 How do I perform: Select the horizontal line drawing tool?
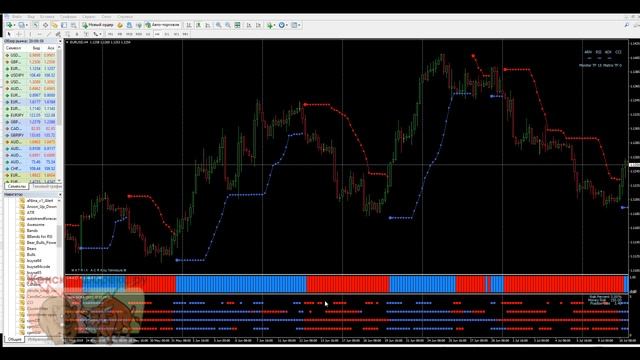(x=40, y=34)
